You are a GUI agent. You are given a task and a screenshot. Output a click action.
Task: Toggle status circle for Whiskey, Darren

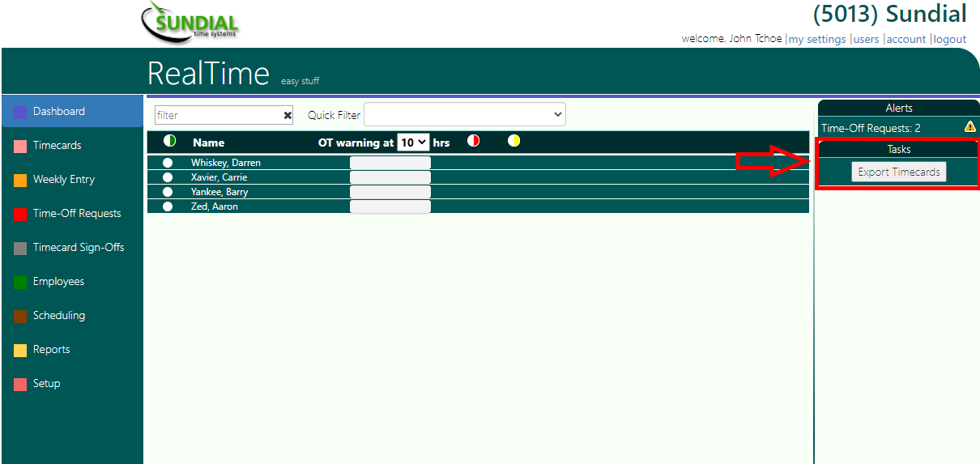168,163
